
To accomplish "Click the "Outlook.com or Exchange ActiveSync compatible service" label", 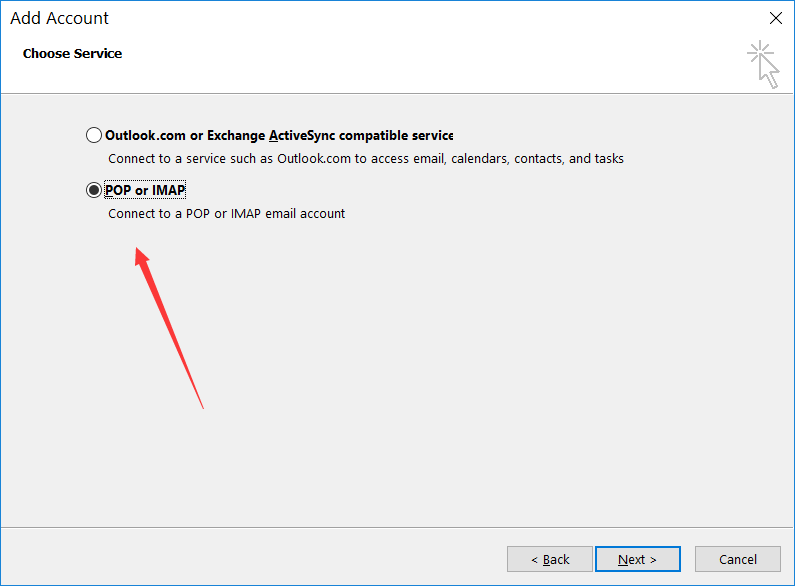I will coord(279,135).
